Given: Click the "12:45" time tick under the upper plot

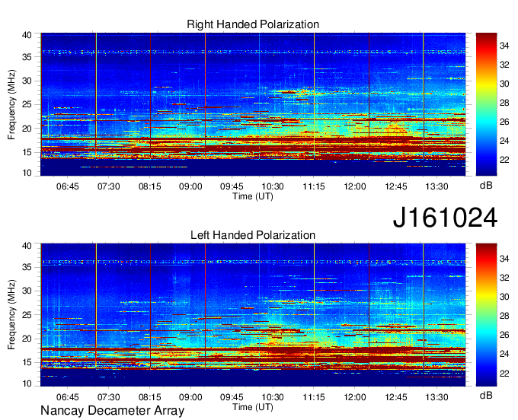Looking at the screenshot, I should coord(396,186).
